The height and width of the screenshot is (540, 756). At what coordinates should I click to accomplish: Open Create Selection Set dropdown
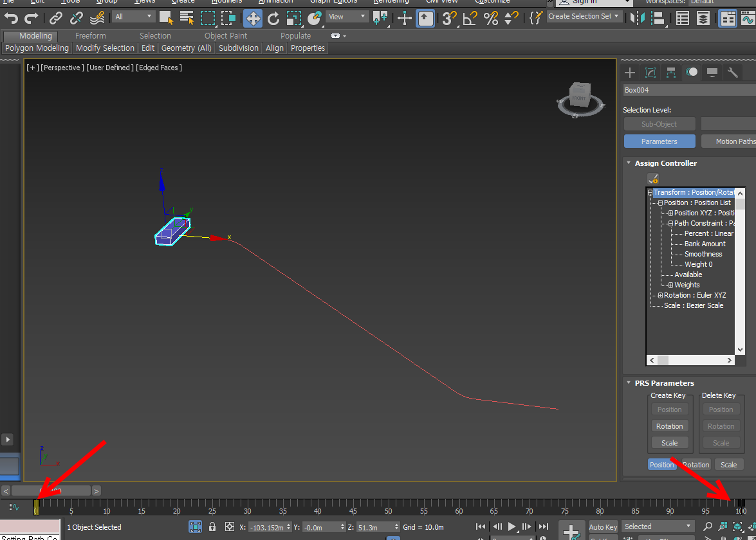point(583,16)
